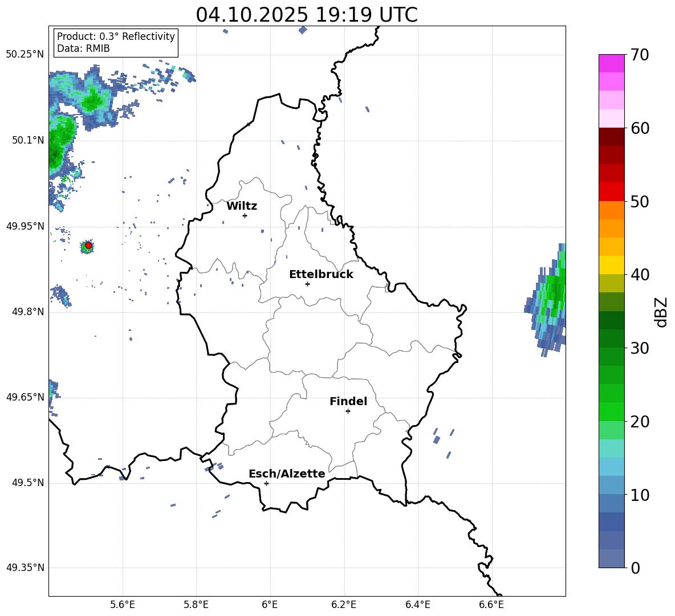
Task: Click the red dot radar marker
Action: pos(88,246)
